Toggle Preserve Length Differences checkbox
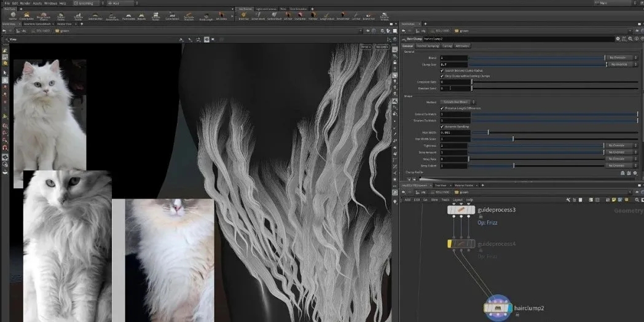 pyautogui.click(x=442, y=108)
